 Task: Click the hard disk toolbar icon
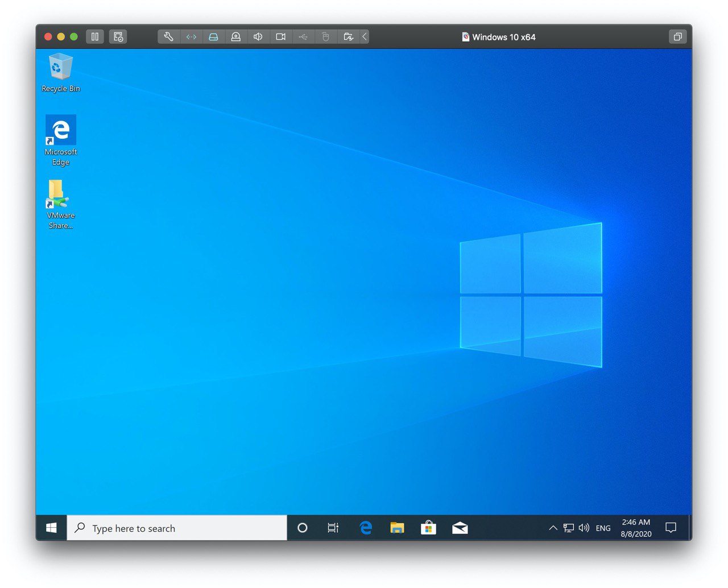point(213,37)
